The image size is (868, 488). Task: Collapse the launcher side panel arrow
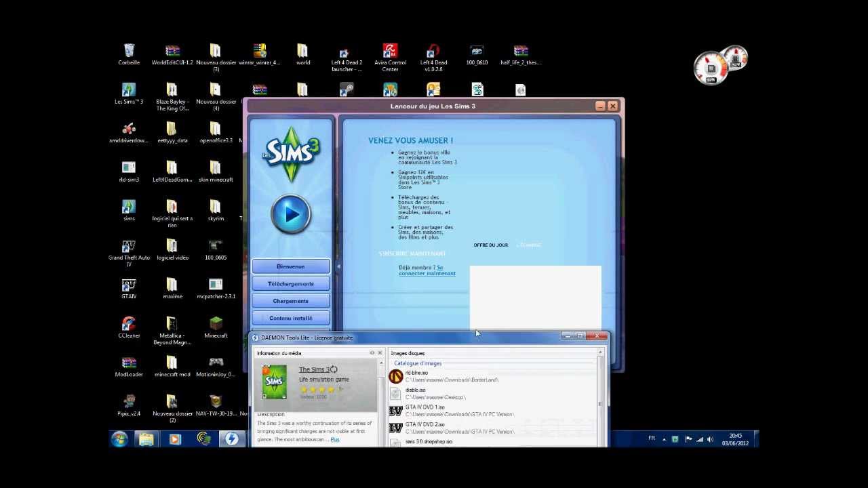[338, 267]
